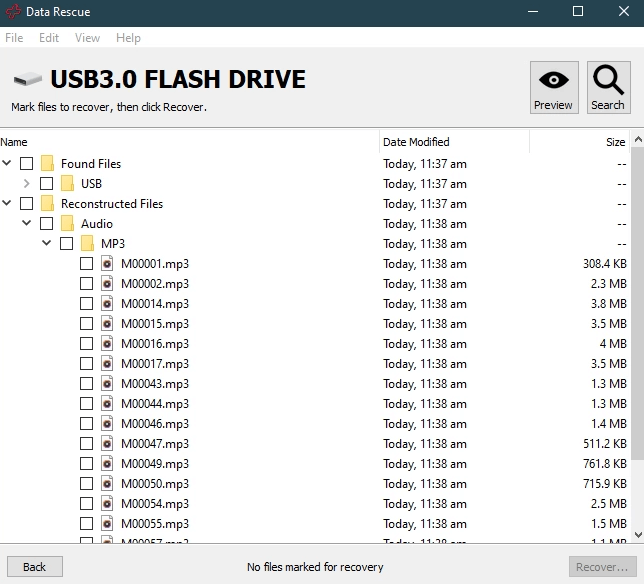Expand the USB folder node

click(x=27, y=183)
